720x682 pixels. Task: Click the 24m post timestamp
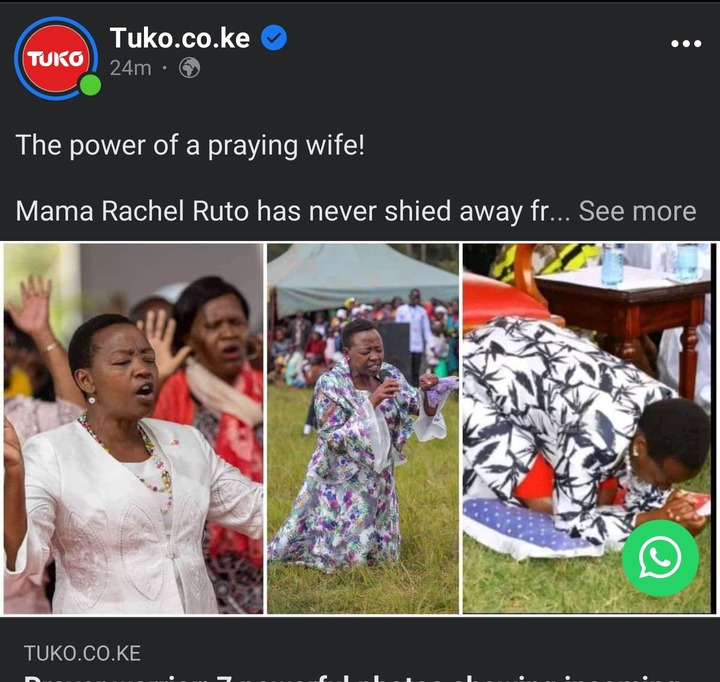[x=130, y=68]
